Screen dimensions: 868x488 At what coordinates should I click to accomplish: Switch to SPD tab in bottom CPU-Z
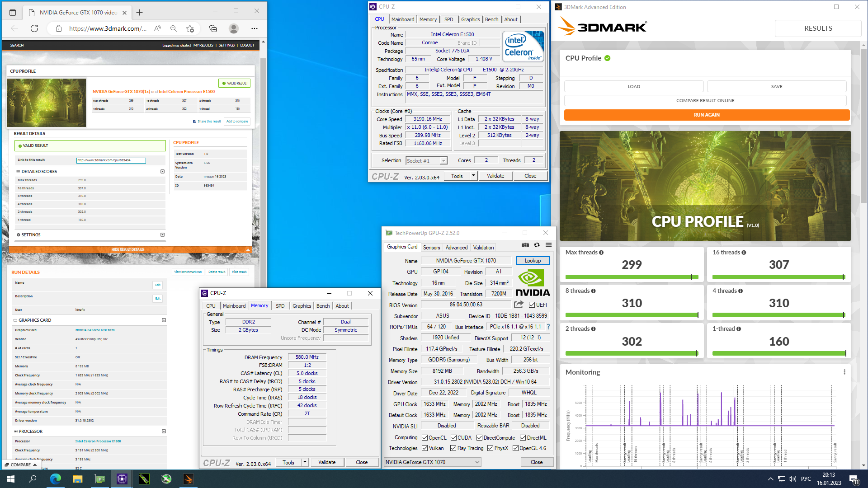(x=280, y=306)
